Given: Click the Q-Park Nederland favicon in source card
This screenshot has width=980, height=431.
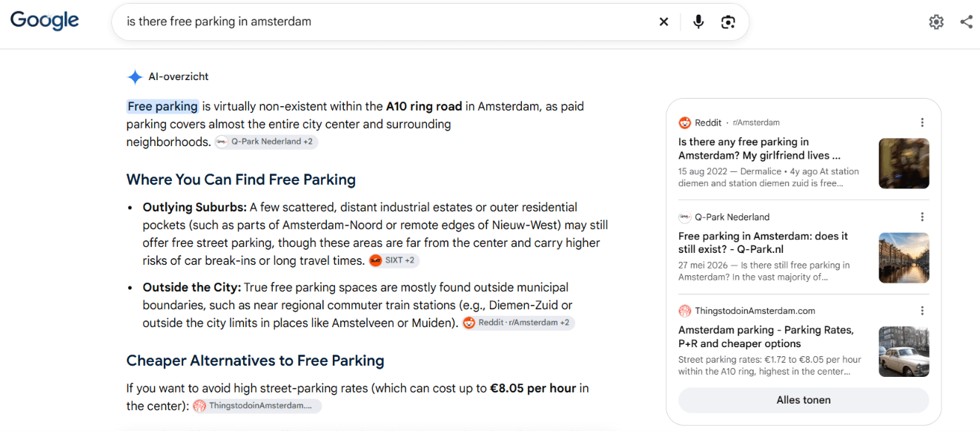Looking at the screenshot, I should (x=684, y=217).
